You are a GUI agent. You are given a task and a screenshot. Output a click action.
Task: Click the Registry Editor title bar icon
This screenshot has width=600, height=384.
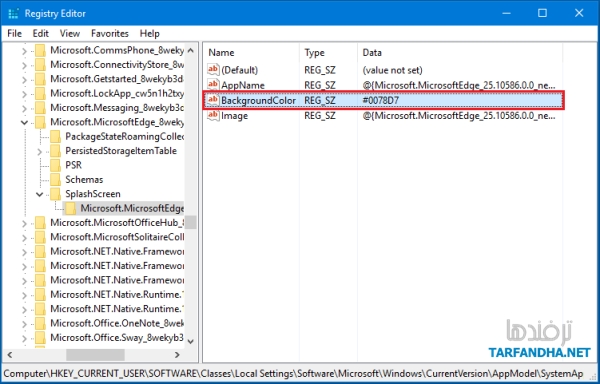point(13,13)
